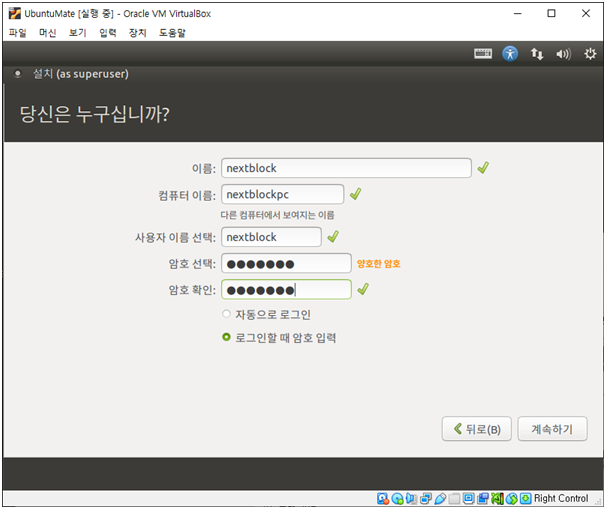
Task: Click the 양호한 암호 strength label
Action: tap(378, 264)
